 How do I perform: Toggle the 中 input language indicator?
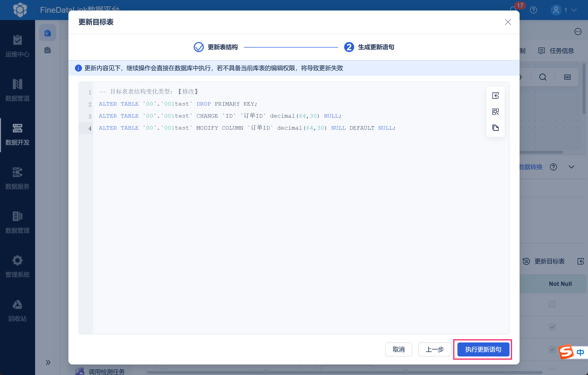tap(580, 352)
